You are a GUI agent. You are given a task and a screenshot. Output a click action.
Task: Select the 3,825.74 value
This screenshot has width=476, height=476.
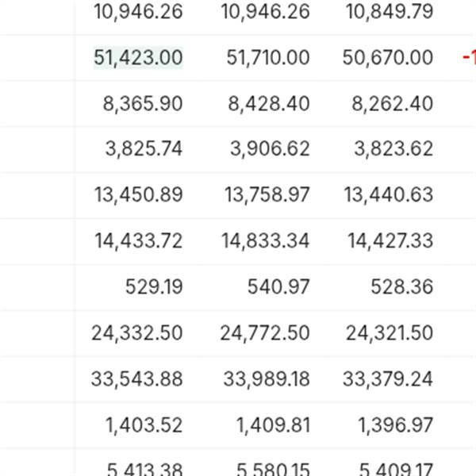pos(144,149)
